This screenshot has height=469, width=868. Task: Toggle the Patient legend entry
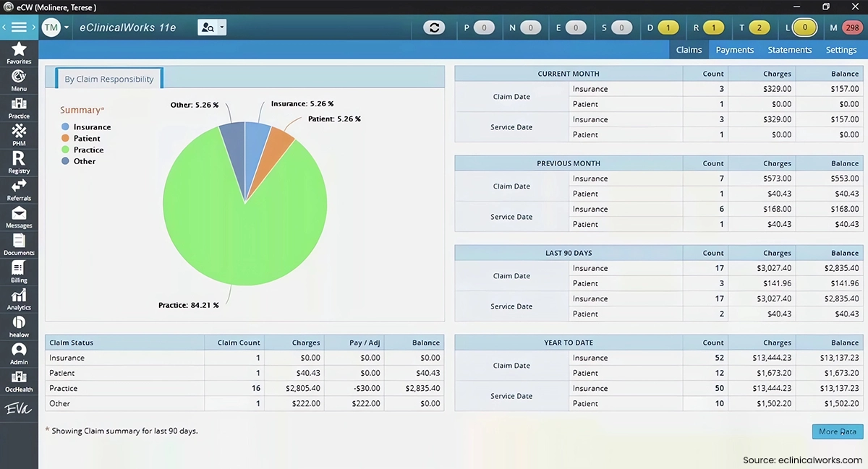click(x=81, y=138)
